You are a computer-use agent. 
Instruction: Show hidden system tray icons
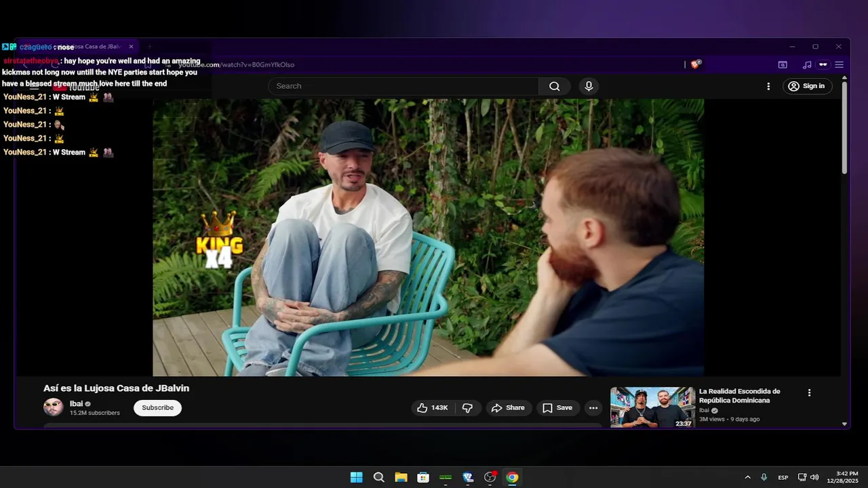coord(747,477)
